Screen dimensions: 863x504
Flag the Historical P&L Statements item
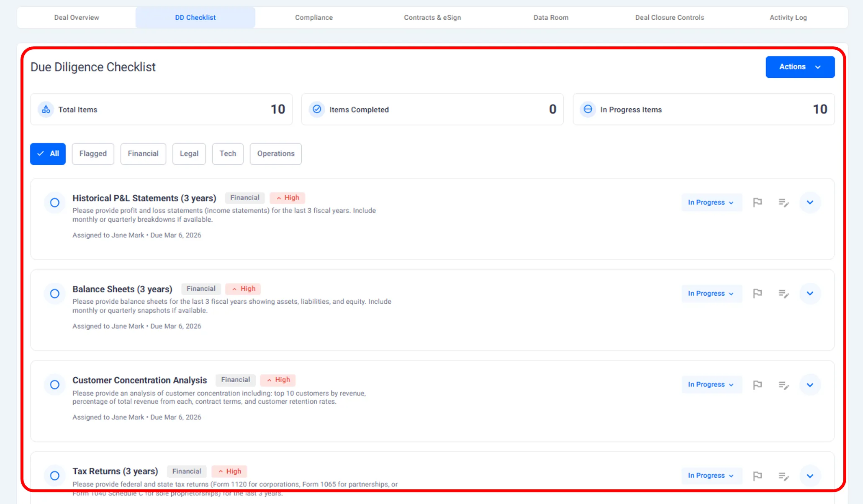click(757, 202)
